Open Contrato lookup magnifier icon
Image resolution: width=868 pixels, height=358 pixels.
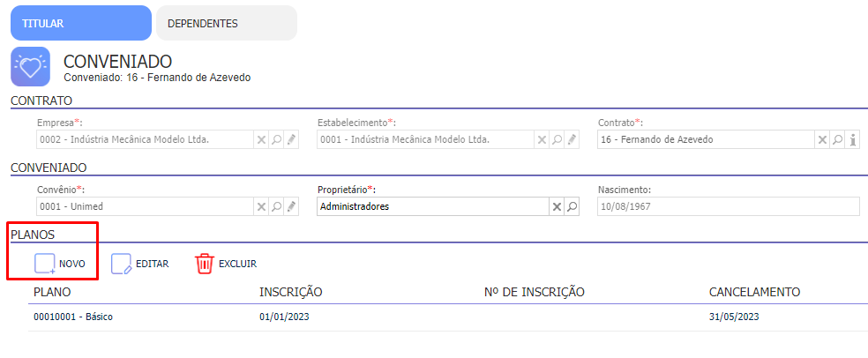coord(837,140)
